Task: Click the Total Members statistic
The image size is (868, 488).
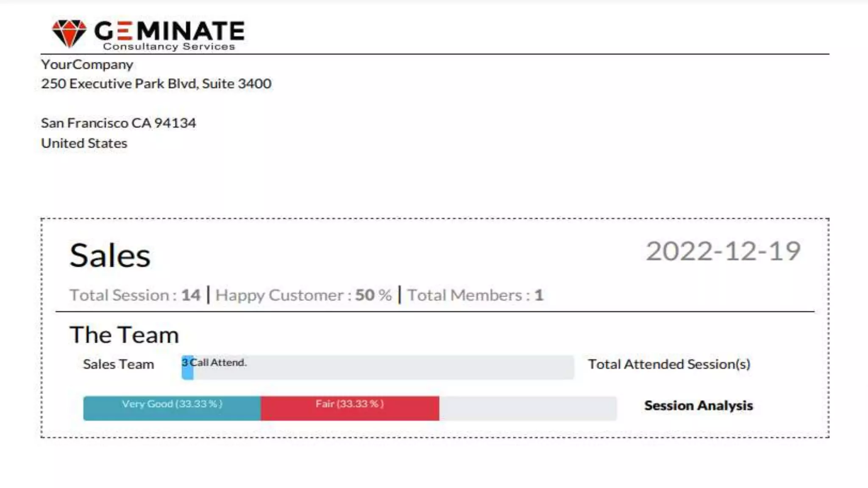Action: 475,295
